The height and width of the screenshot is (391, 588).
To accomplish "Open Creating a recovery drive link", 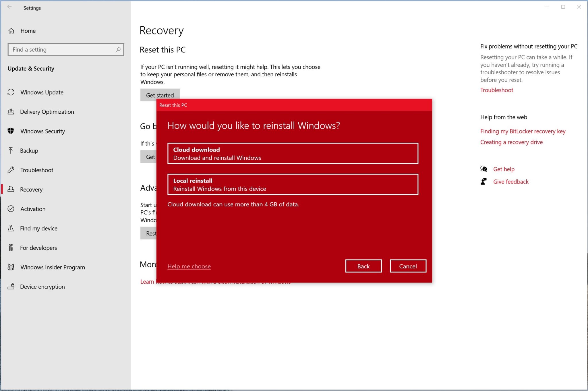I will [511, 142].
